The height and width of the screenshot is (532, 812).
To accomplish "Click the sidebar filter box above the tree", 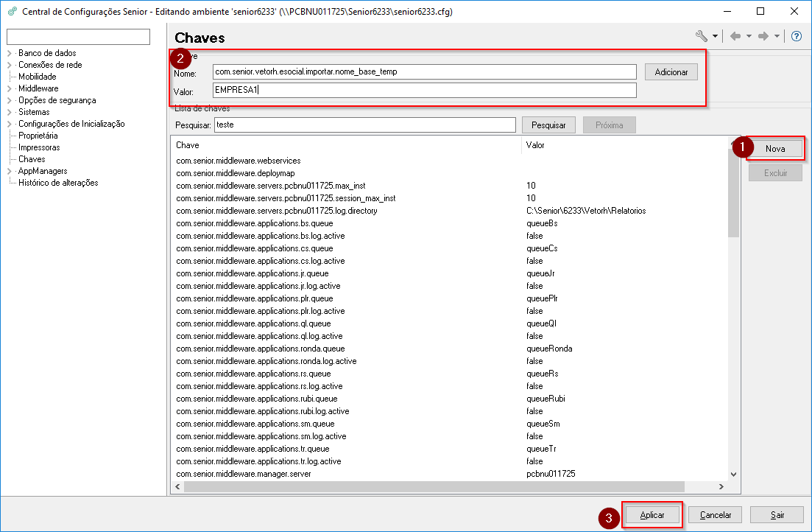I will tap(78, 37).
